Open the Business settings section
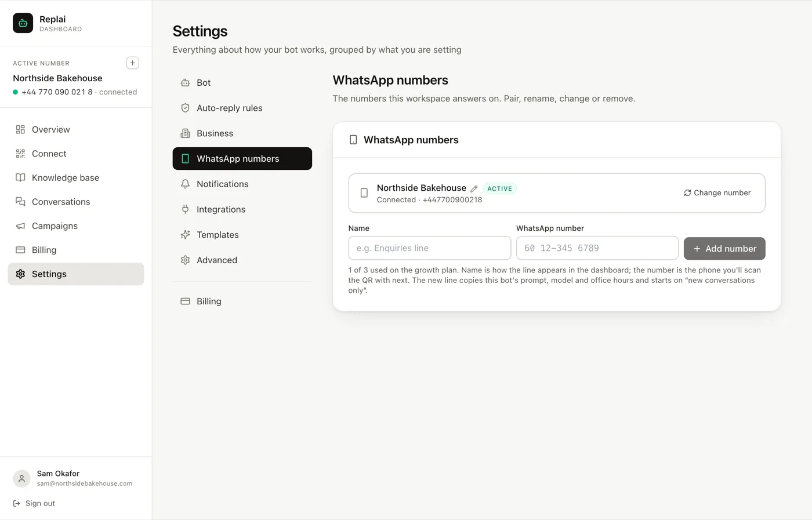This screenshot has height=520, width=812. point(242,133)
